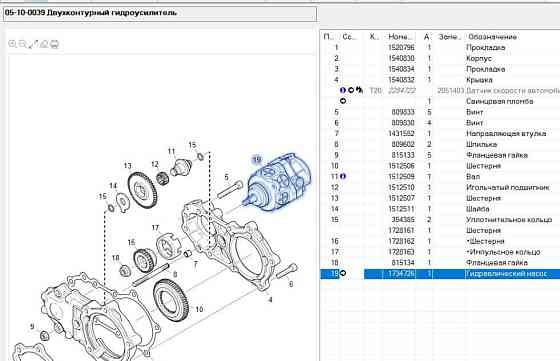This screenshot has width=560, height=361.
Task: Click the icon left of the printer
Action: [x=44, y=44]
